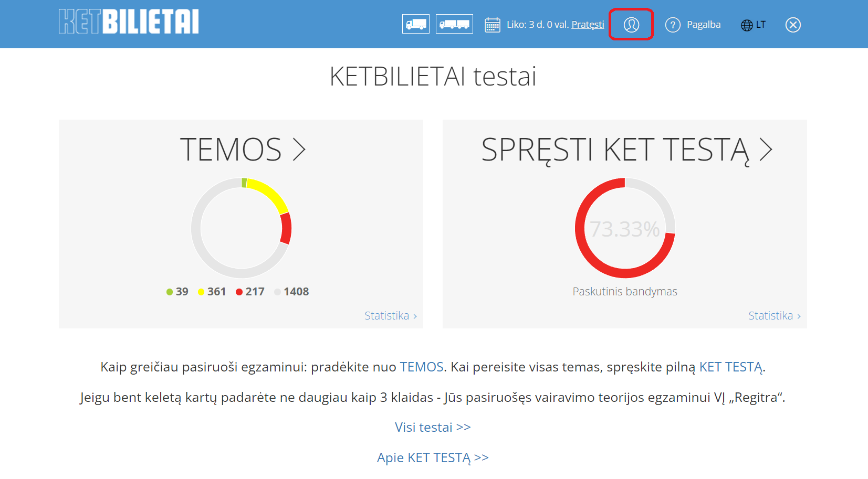868x479 pixels.
Task: Select the truck with trailer category icon
Action: tap(454, 24)
